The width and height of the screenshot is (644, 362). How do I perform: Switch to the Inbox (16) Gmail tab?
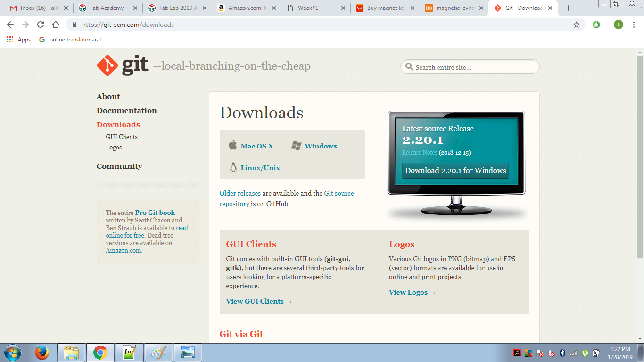38,8
